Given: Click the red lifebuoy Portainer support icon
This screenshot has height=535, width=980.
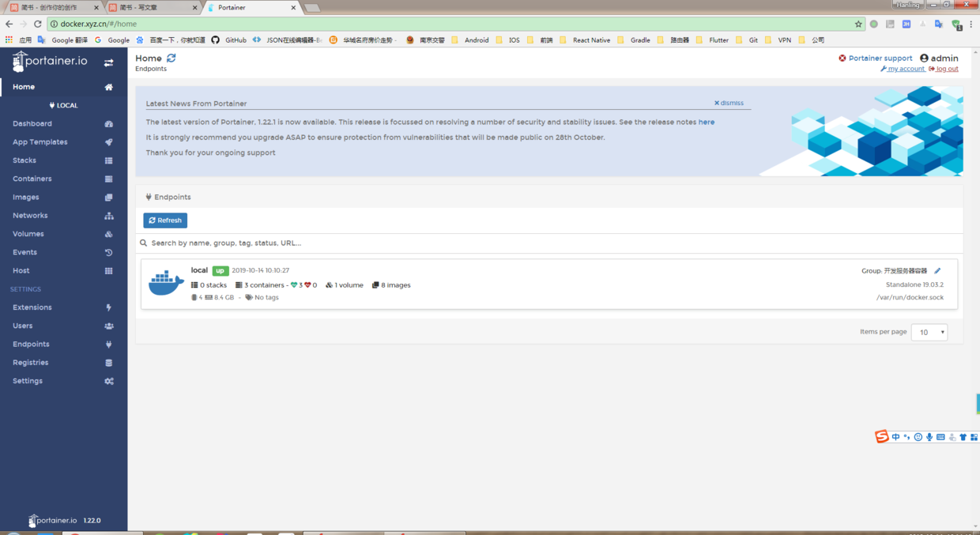Looking at the screenshot, I should pos(842,58).
